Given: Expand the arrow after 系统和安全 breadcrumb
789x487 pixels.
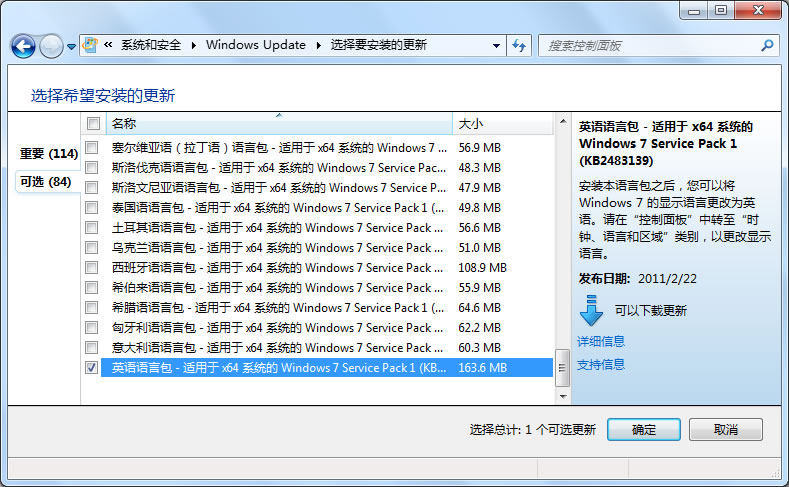Looking at the screenshot, I should [194, 45].
